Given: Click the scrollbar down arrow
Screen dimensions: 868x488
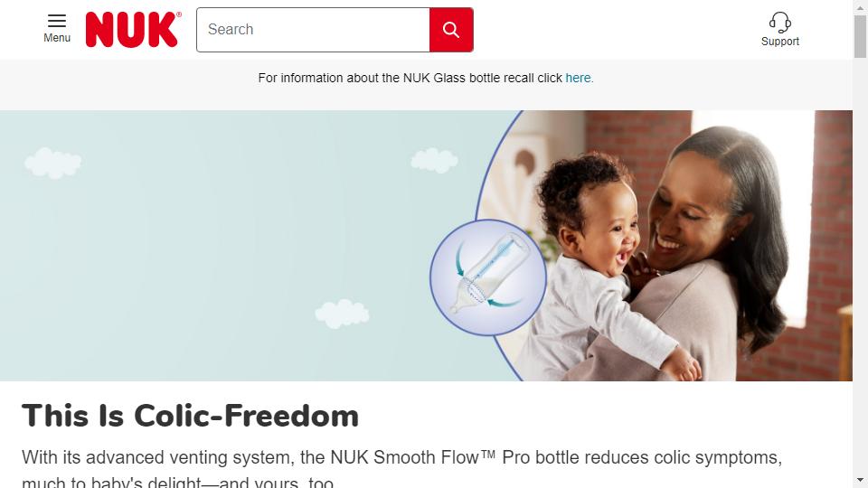Looking at the screenshot, I should (860, 481).
